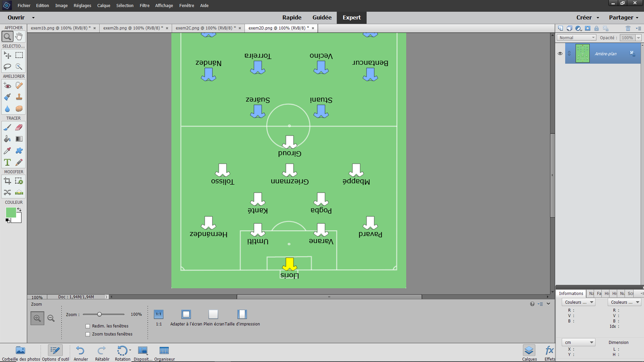Select the Pencil tool

pos(19,162)
